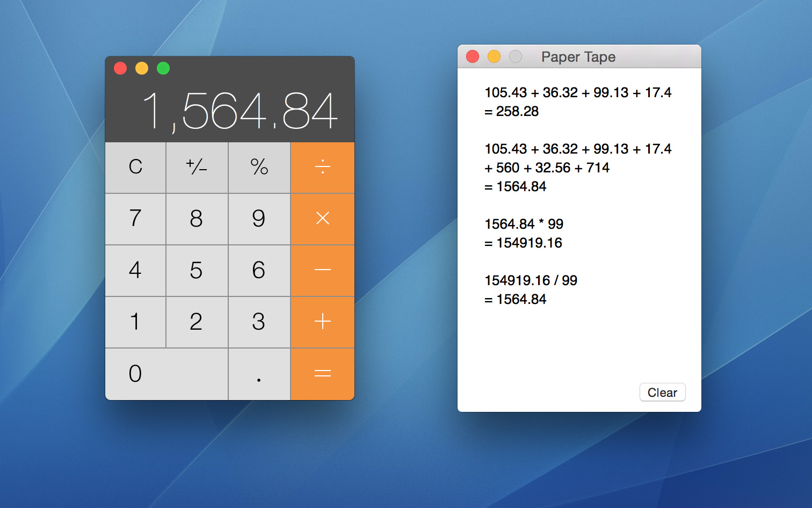Image resolution: width=812 pixels, height=508 pixels.
Task: Select the "= 154919.16" result line
Action: tap(523, 243)
